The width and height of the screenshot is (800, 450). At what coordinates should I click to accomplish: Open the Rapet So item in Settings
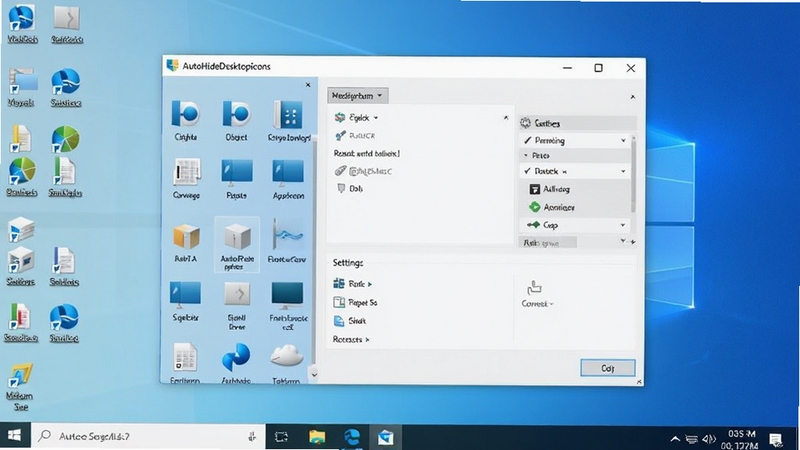355,303
